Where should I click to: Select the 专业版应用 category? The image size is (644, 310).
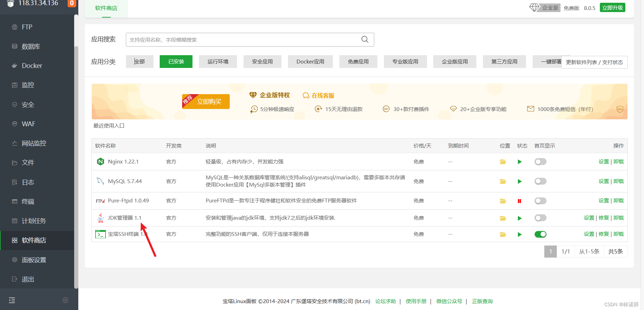point(405,61)
